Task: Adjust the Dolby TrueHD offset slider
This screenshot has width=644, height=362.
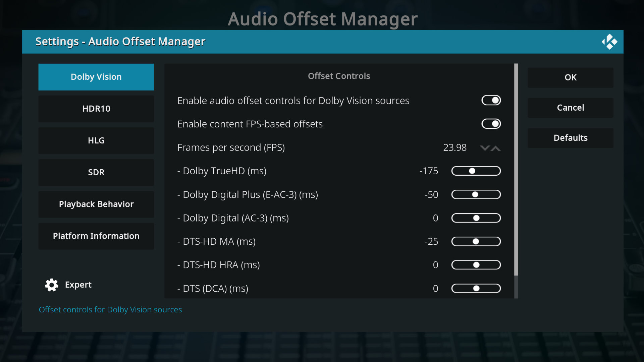Action: point(476,171)
